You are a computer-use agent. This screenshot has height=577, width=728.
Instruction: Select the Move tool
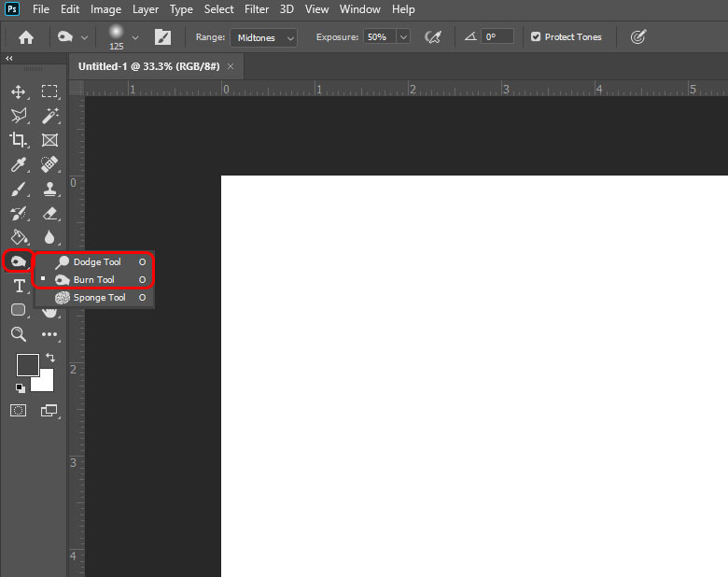tap(19, 91)
